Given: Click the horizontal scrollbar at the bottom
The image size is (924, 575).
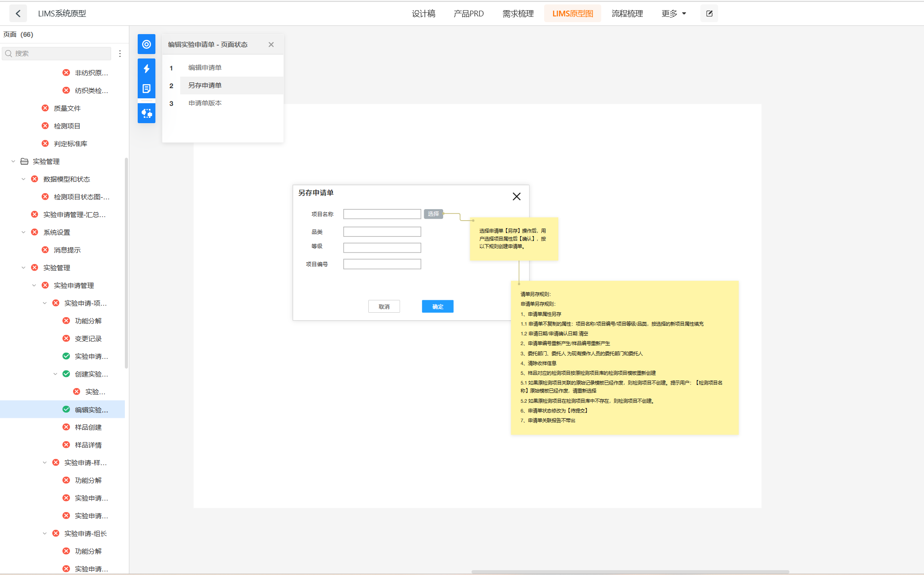Looking at the screenshot, I should click(x=630, y=571).
